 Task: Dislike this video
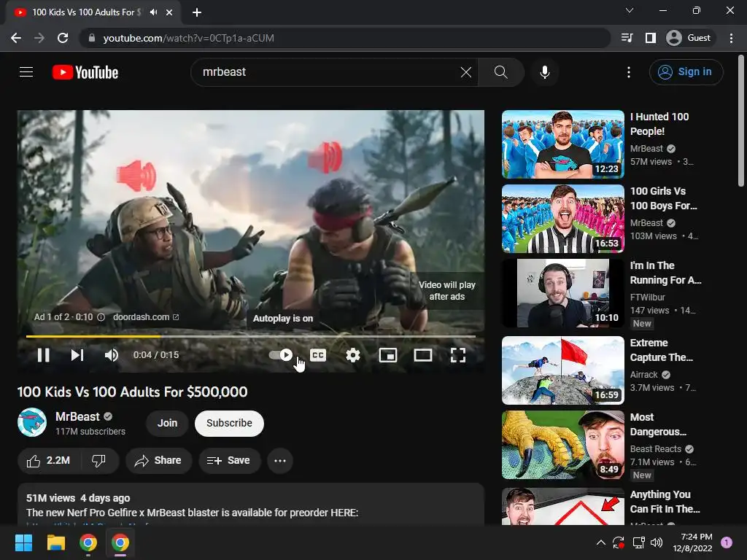(x=98, y=461)
